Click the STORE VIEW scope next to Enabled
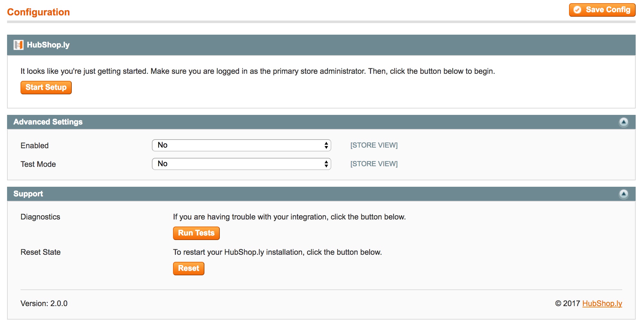Image resolution: width=644 pixels, height=326 pixels. 374,145
